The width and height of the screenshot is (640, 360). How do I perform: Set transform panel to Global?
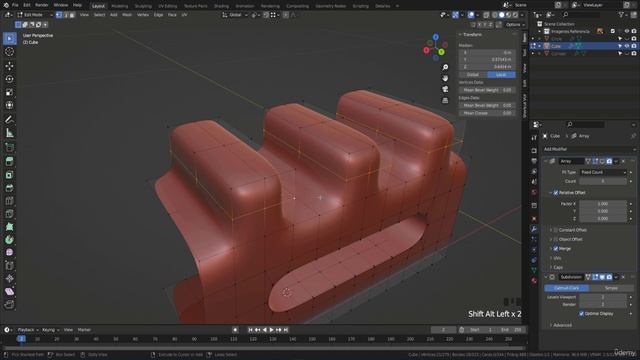[473, 75]
